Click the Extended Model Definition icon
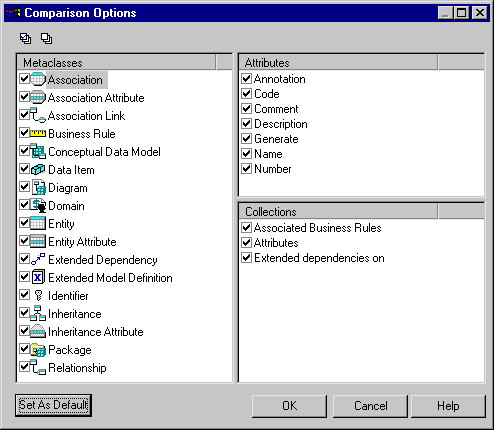This screenshot has width=494, height=430. coord(38,277)
